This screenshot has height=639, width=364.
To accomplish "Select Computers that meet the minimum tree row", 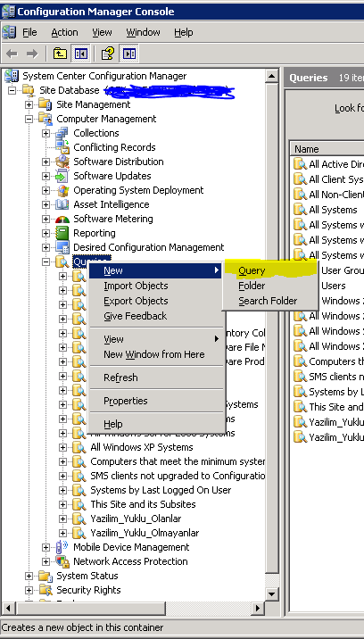I will tap(178, 461).
